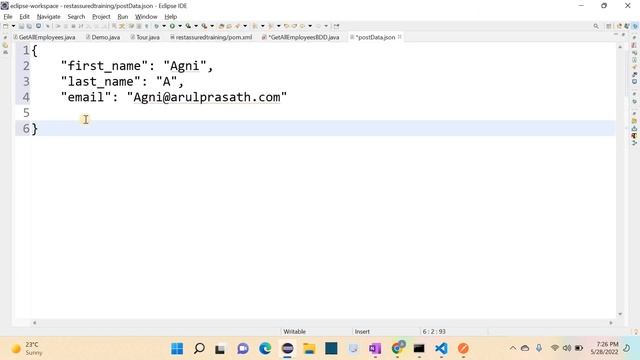Open the New wizard dropdown arrow
Screen dimensions: 640x360
tap(13, 26)
